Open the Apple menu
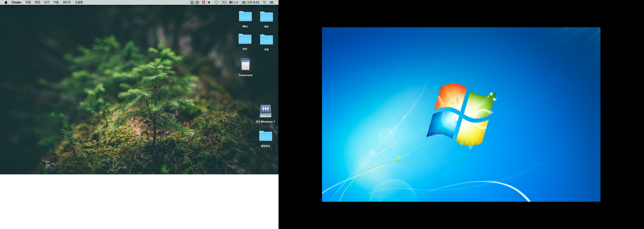Viewport: 644px width, 229px height. (5, 2)
